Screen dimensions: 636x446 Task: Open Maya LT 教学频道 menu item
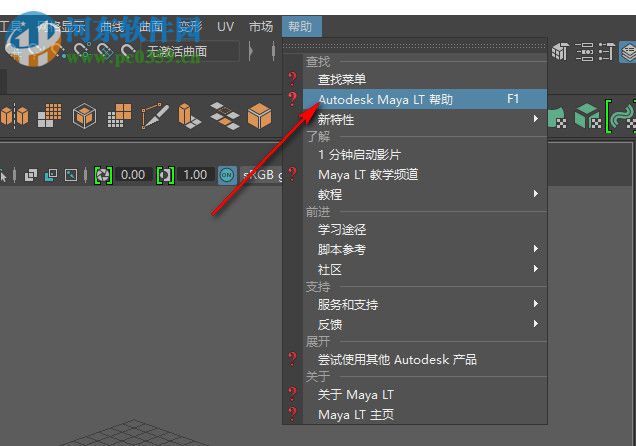pos(425,175)
